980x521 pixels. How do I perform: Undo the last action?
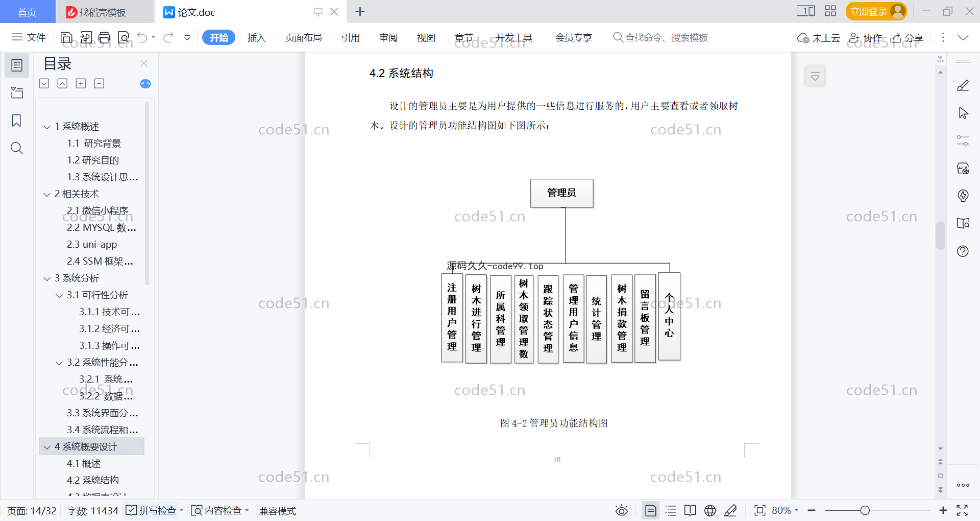(142, 37)
